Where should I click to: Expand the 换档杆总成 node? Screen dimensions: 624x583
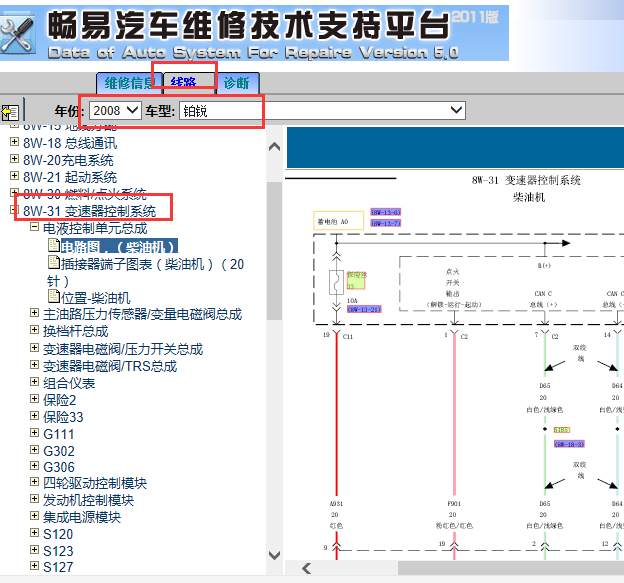(x=35, y=330)
